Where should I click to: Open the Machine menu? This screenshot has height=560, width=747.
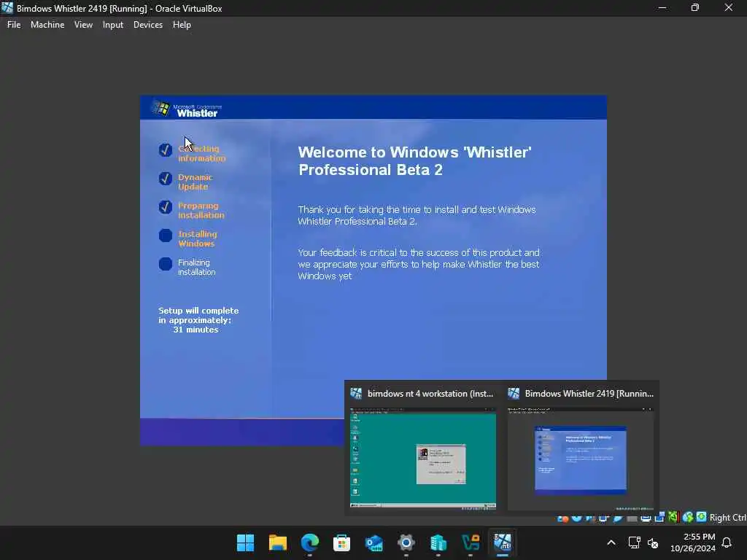coord(47,25)
